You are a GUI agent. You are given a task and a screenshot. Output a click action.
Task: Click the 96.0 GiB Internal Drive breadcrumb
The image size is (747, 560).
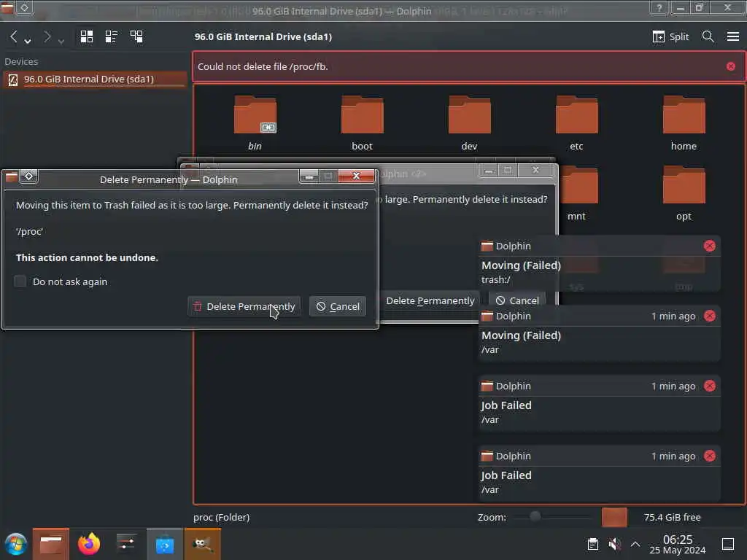[263, 36]
